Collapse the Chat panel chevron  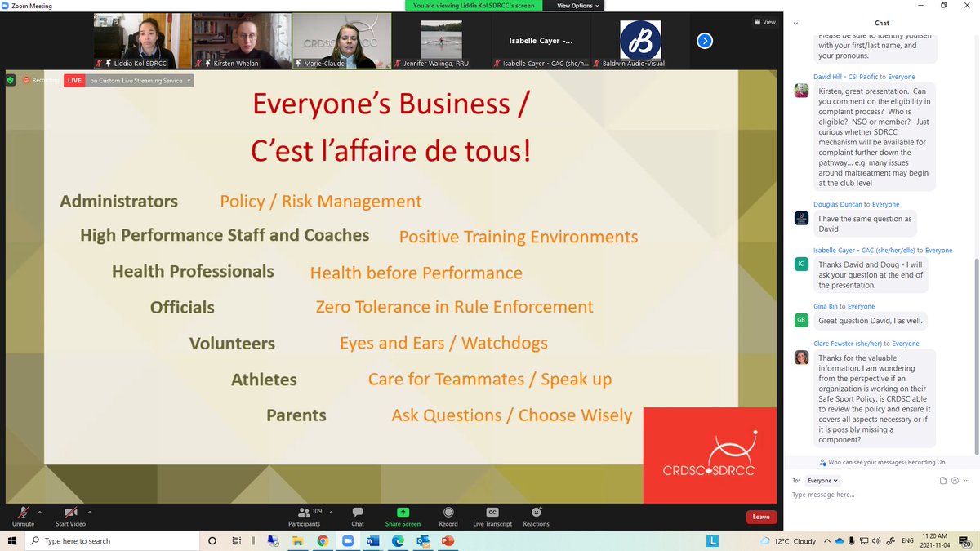pos(796,23)
